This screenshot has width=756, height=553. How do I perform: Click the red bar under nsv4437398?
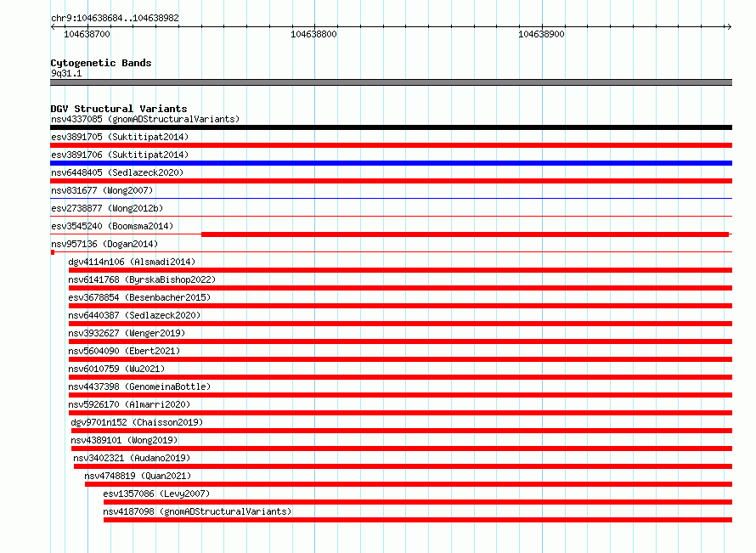[400, 395]
